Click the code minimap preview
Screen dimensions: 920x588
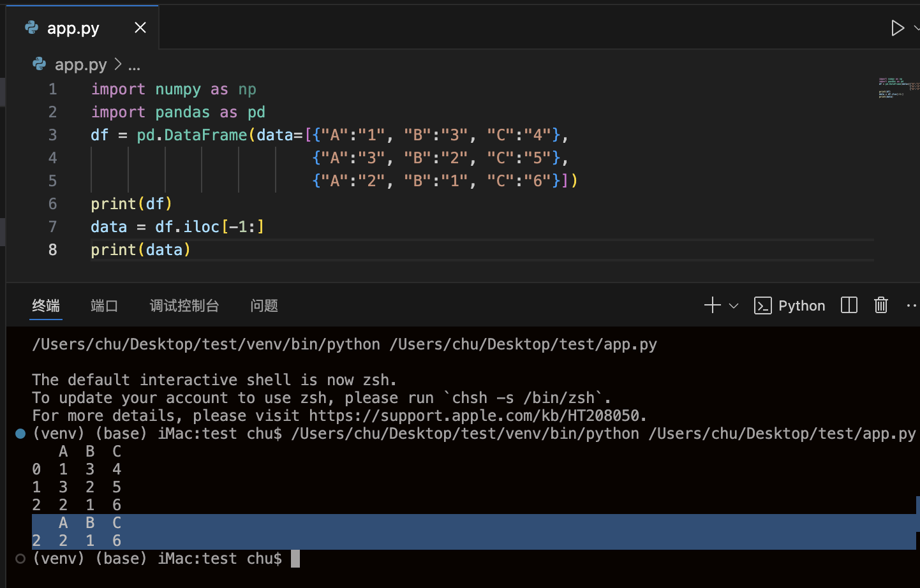(898, 88)
